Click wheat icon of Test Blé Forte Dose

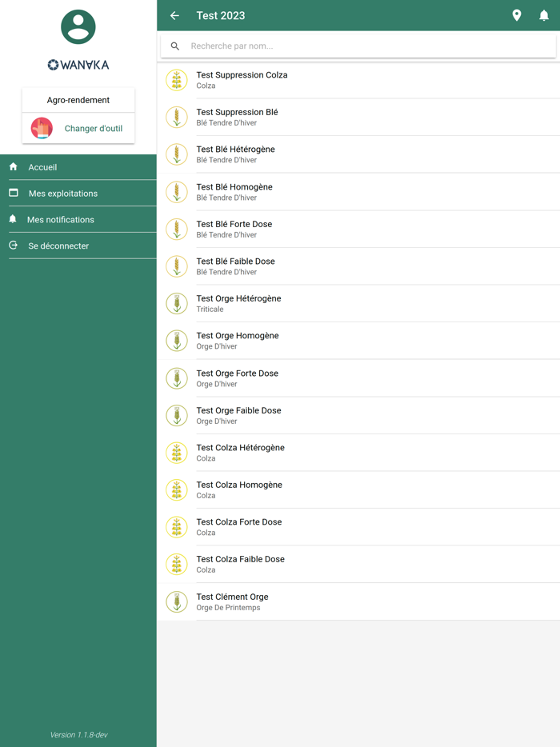(x=177, y=230)
